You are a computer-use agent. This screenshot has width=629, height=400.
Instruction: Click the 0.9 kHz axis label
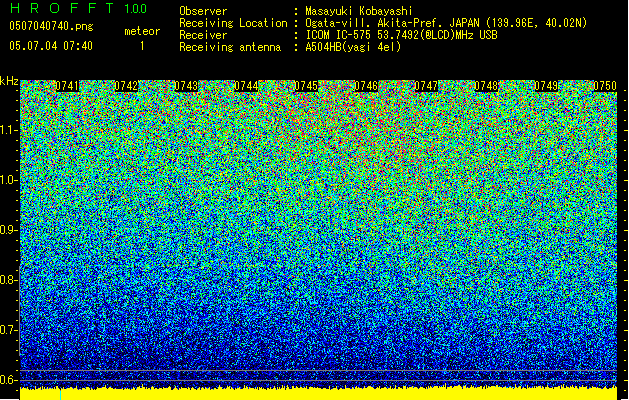click(8, 230)
